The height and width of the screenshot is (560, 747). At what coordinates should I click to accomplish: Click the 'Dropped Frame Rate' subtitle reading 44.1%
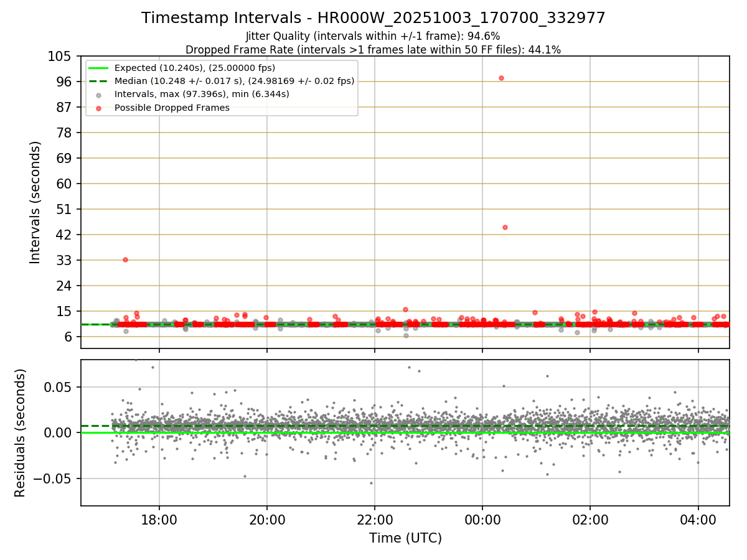[374, 50]
